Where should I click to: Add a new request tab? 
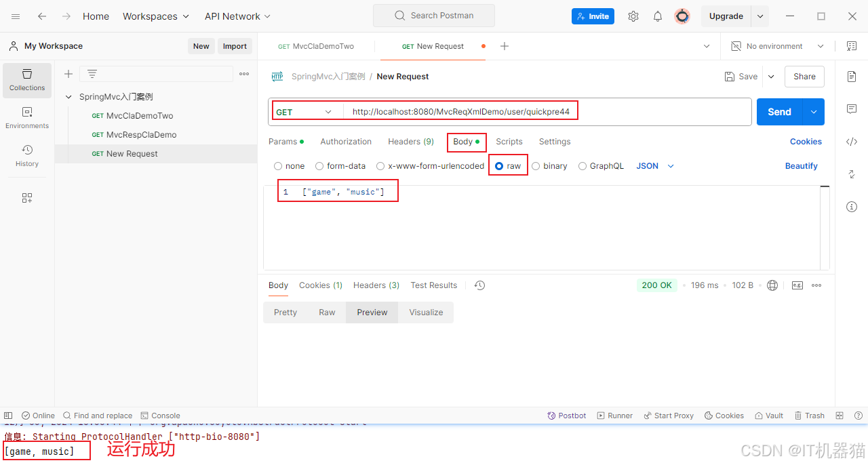click(505, 46)
